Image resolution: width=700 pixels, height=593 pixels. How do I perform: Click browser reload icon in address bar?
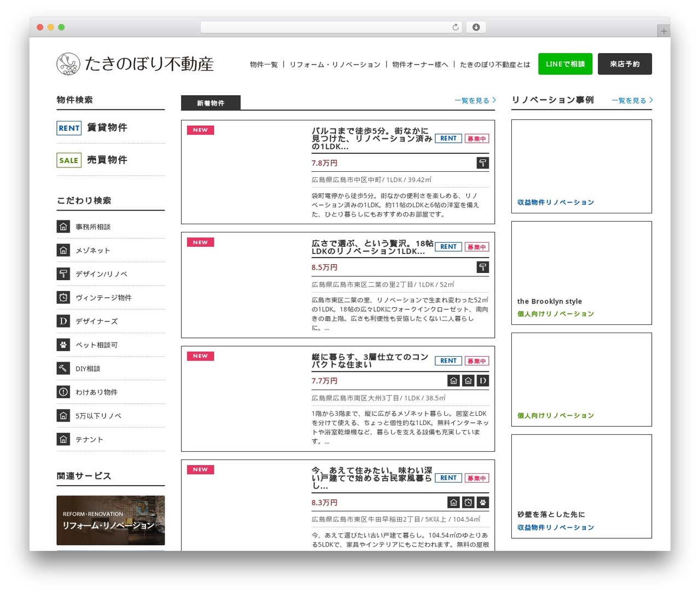pos(456,27)
